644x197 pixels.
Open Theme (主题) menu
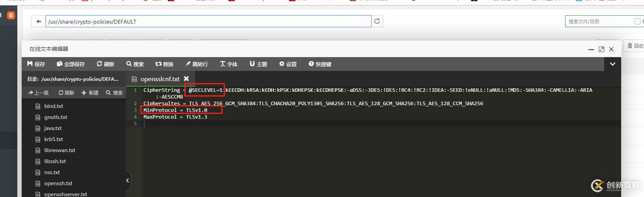tap(258, 64)
